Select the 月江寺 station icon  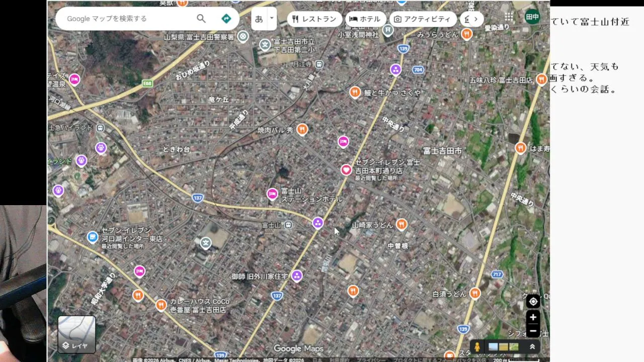(319, 64)
